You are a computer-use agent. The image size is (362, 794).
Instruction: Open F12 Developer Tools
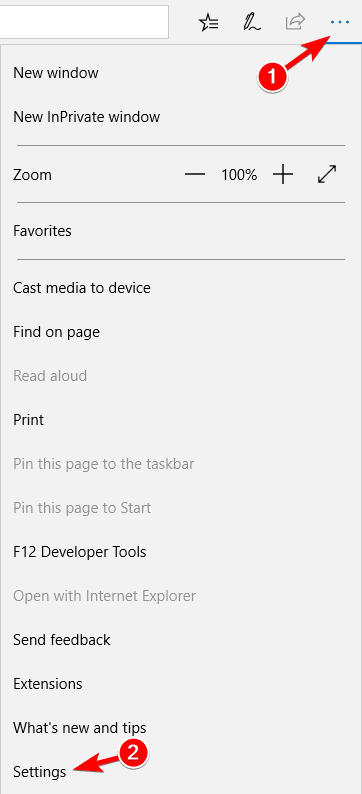pos(173,551)
